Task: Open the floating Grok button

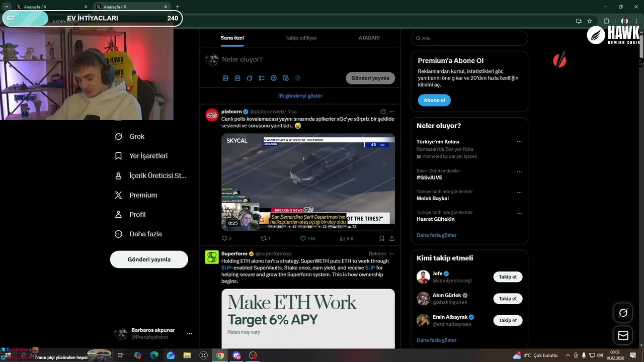Action: 623,313
